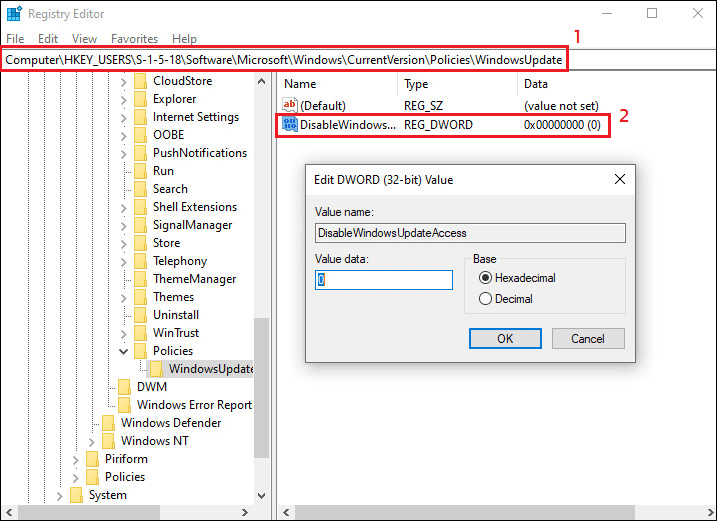
Task: Click the REG_DWORD type cell
Action: pos(438,124)
